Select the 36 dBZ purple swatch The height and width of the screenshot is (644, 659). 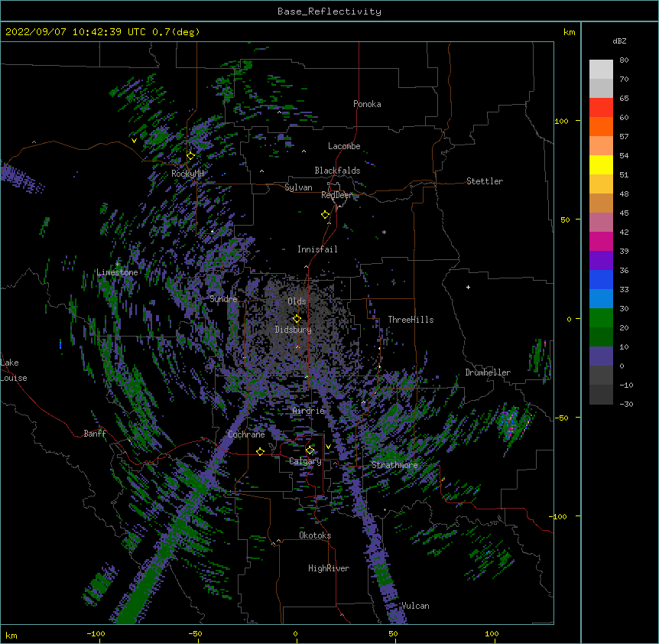pos(601,260)
